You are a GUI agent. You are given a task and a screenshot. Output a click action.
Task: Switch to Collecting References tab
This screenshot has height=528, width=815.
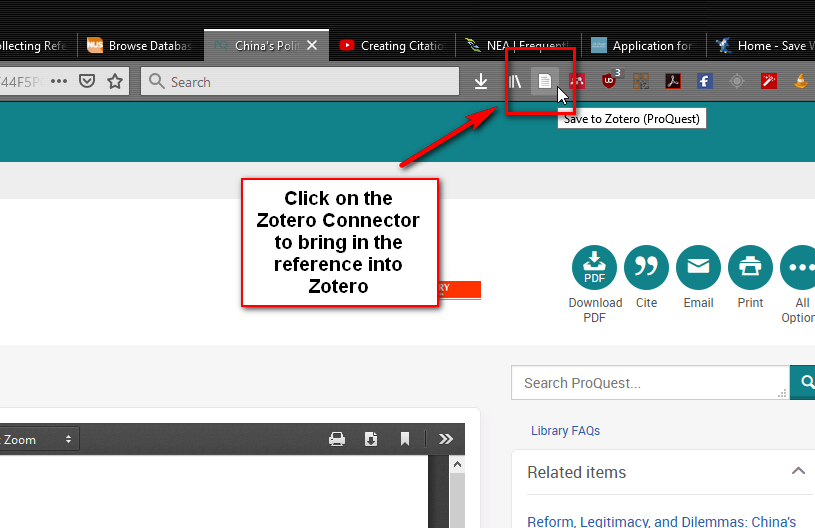[x=37, y=46]
